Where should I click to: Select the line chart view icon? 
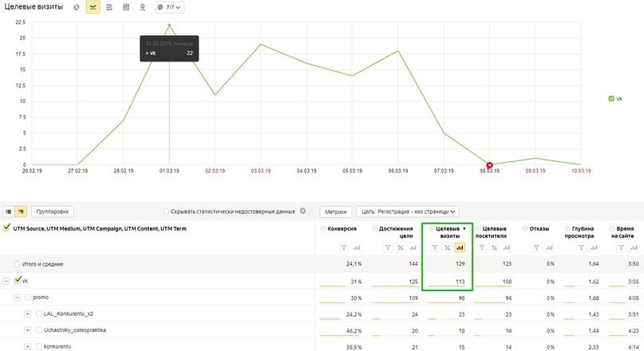pyautogui.click(x=93, y=7)
